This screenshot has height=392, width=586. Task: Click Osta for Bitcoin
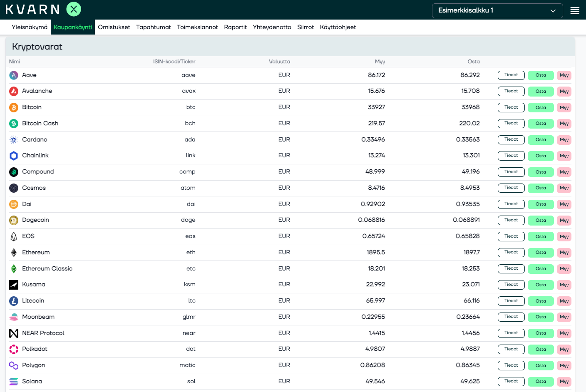point(541,107)
